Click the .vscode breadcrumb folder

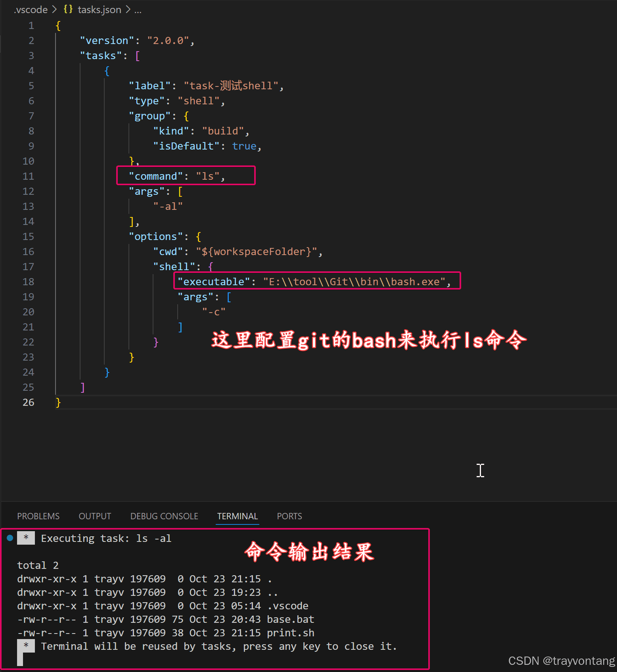point(31,10)
